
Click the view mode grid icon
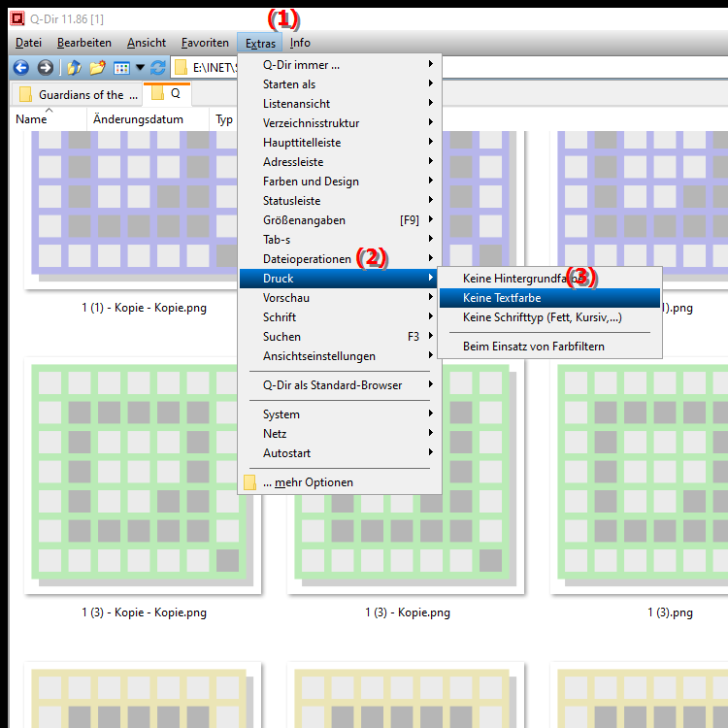121,68
